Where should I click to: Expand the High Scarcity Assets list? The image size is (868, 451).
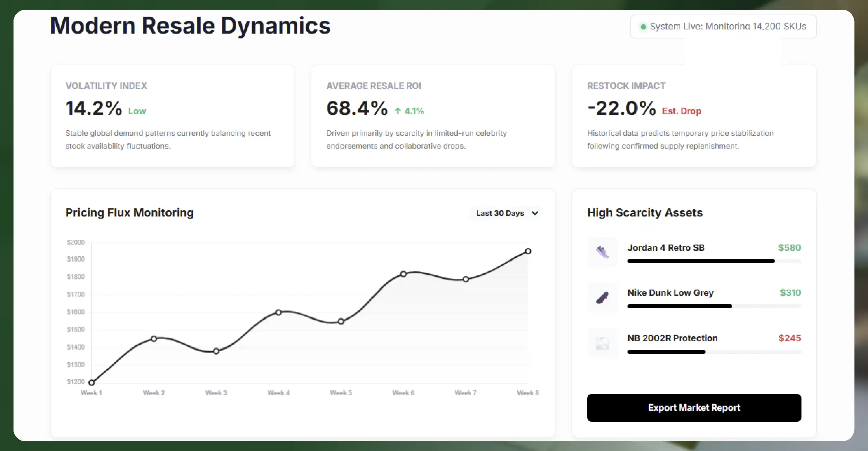click(x=645, y=212)
